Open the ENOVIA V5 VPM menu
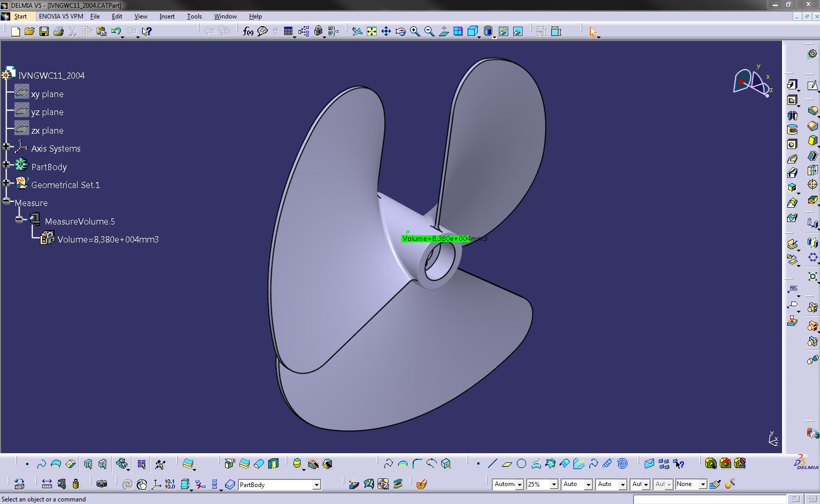 [x=61, y=16]
